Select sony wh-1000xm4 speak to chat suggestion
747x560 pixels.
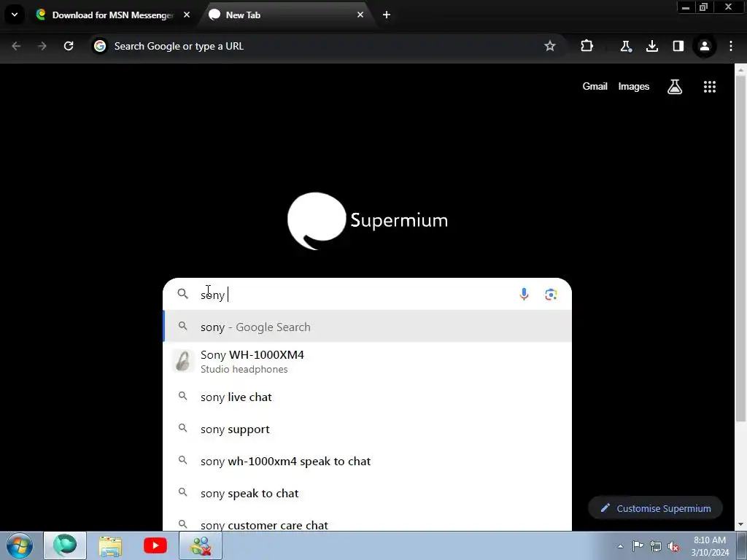(x=368, y=461)
